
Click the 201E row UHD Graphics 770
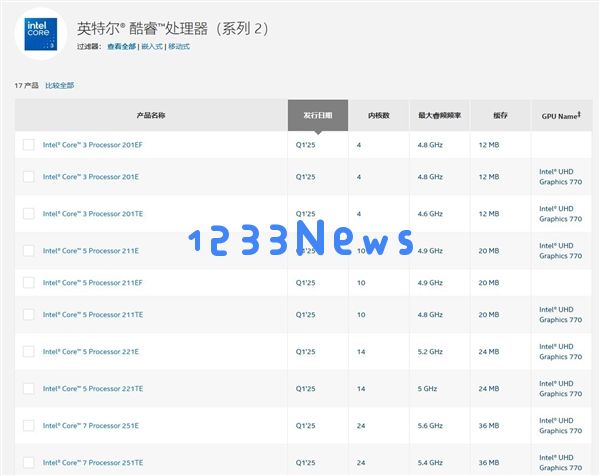click(x=561, y=176)
